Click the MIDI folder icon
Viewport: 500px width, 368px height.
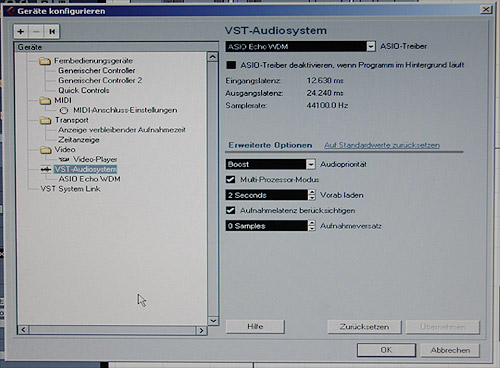[x=45, y=101]
